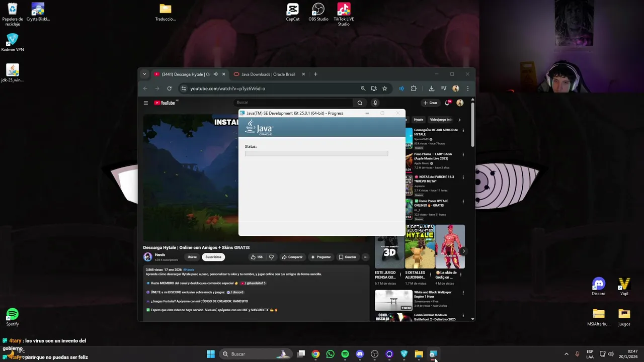Viewport: 644px width, 362px height.
Task: Open the Traduccio... folder on the desktop
Action: (166, 13)
